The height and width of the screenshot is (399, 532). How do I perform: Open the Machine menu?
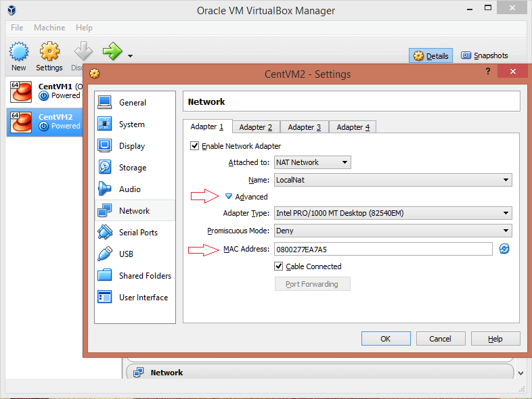[x=49, y=28]
